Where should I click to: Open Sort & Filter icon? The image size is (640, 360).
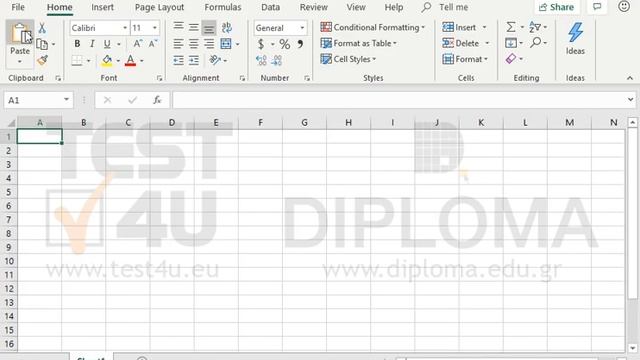(x=535, y=27)
